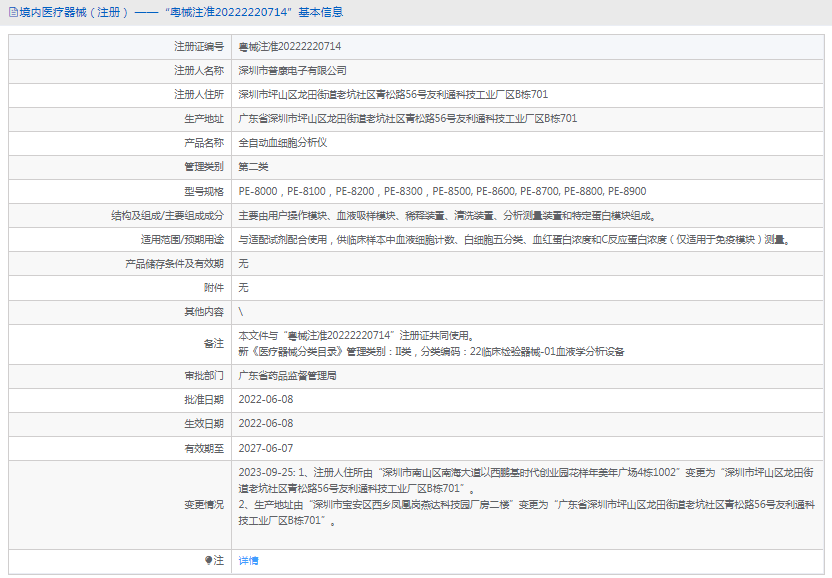This screenshot has height=578, width=832.
Task: Click the 生产地址 address value
Action: click(408, 118)
